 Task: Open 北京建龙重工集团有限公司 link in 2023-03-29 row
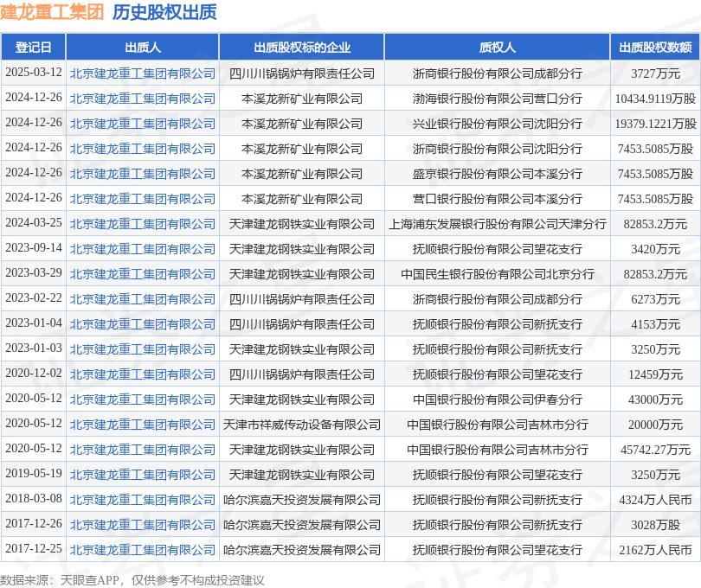click(x=143, y=274)
